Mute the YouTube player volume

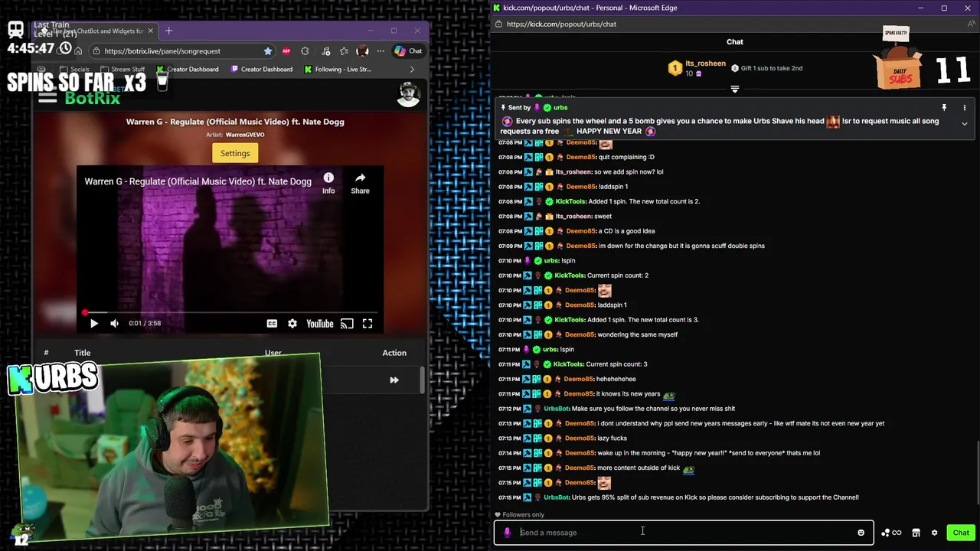pyautogui.click(x=114, y=324)
